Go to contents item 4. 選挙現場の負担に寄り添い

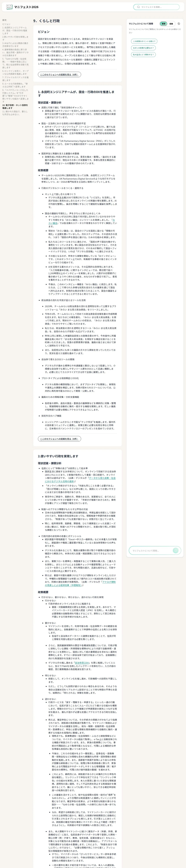pyautogui.click(x=15, y=52)
